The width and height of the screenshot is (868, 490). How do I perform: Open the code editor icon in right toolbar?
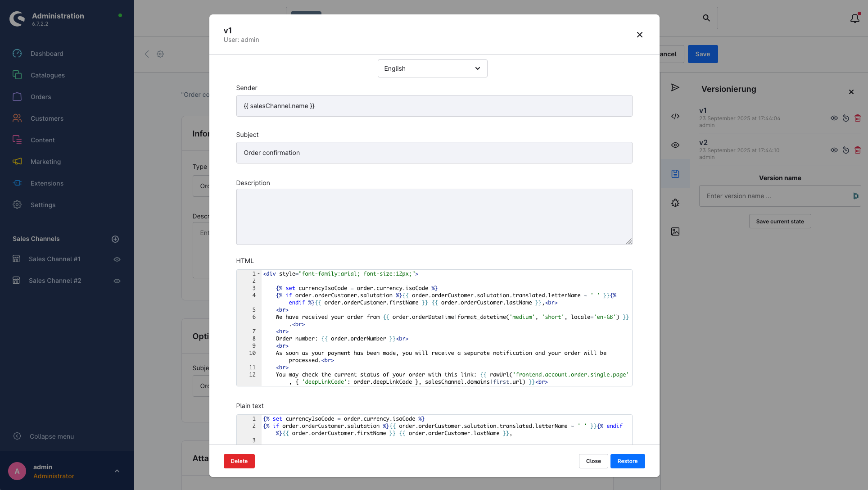675,116
